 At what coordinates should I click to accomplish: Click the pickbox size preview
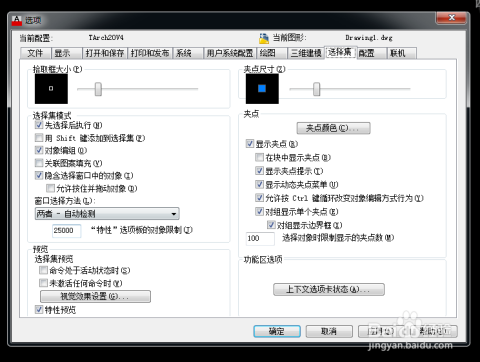pyautogui.click(x=51, y=89)
